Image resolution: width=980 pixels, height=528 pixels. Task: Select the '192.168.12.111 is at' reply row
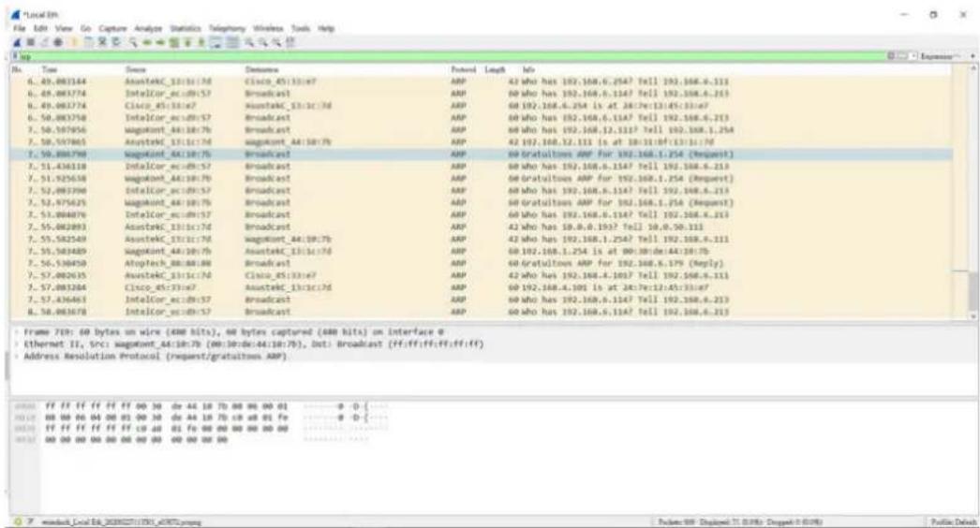click(x=481, y=142)
